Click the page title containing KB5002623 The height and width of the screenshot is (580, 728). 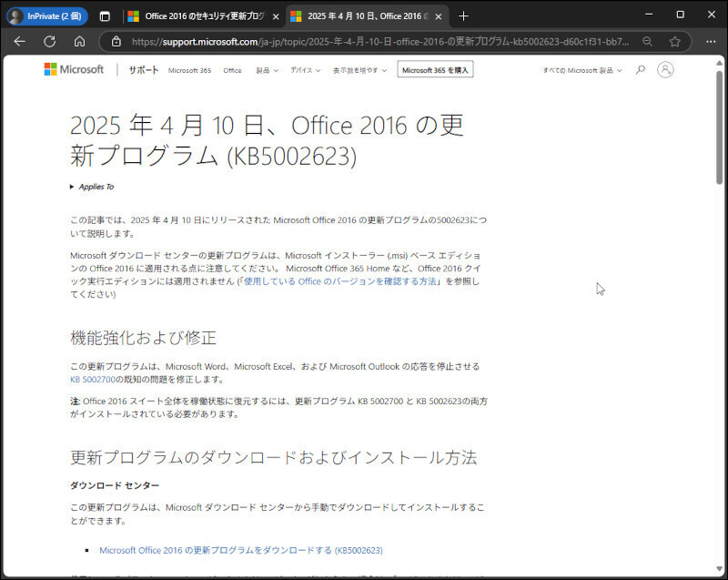267,140
